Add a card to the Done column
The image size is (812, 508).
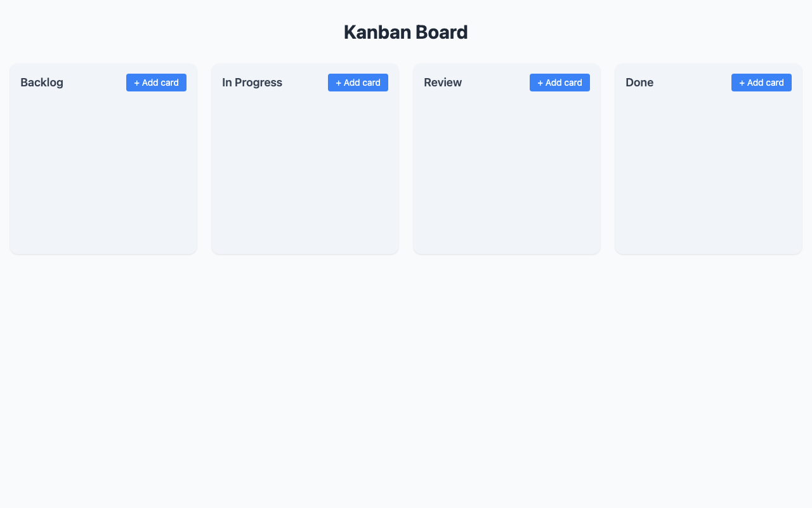pyautogui.click(x=761, y=83)
